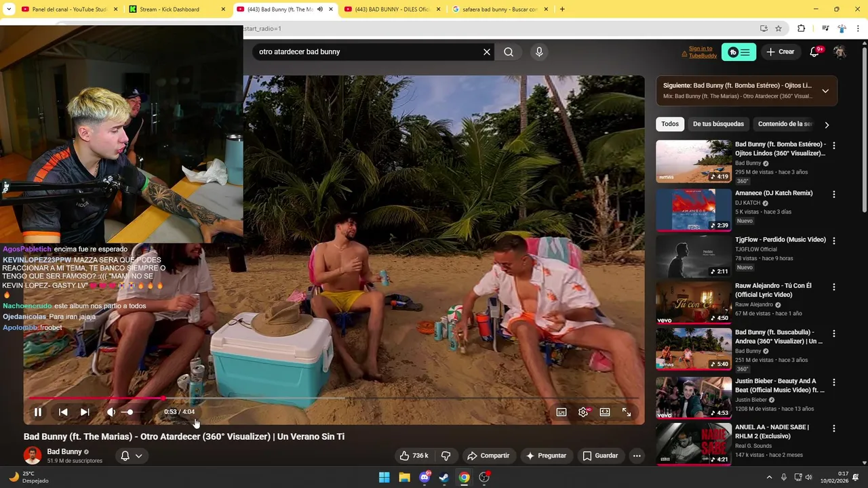868x488 pixels.
Task: Open 'Rauw Alejandro - Tú Con Él' title
Action: (x=773, y=290)
